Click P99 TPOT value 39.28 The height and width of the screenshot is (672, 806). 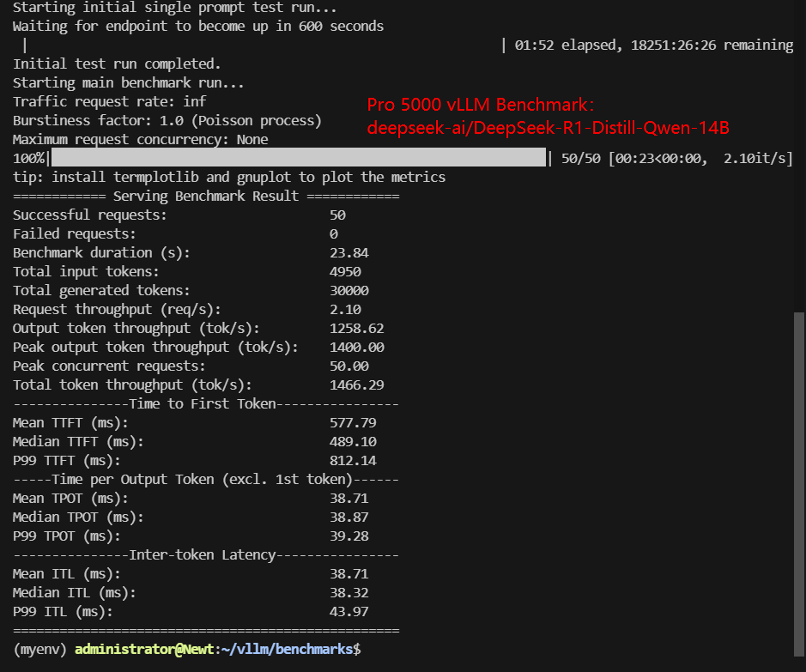pos(349,536)
